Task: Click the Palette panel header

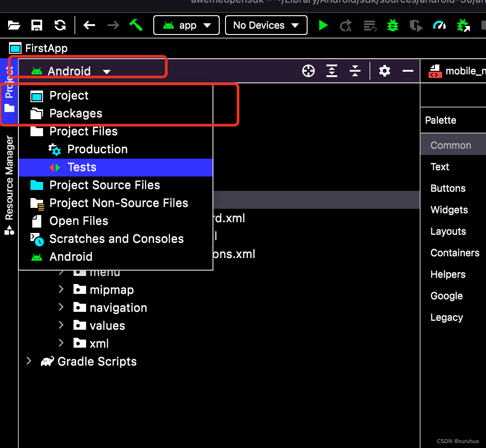Action: (x=453, y=120)
